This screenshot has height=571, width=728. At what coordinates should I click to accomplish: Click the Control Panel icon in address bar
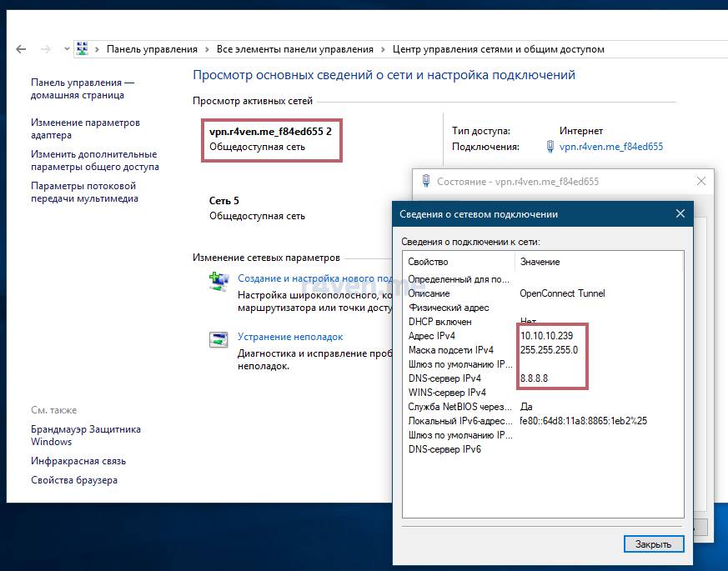coord(83,49)
